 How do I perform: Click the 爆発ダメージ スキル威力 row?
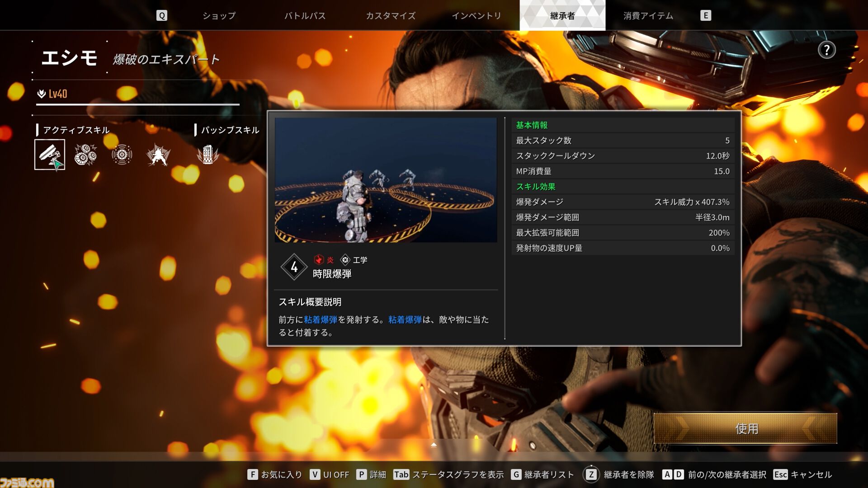[623, 202]
